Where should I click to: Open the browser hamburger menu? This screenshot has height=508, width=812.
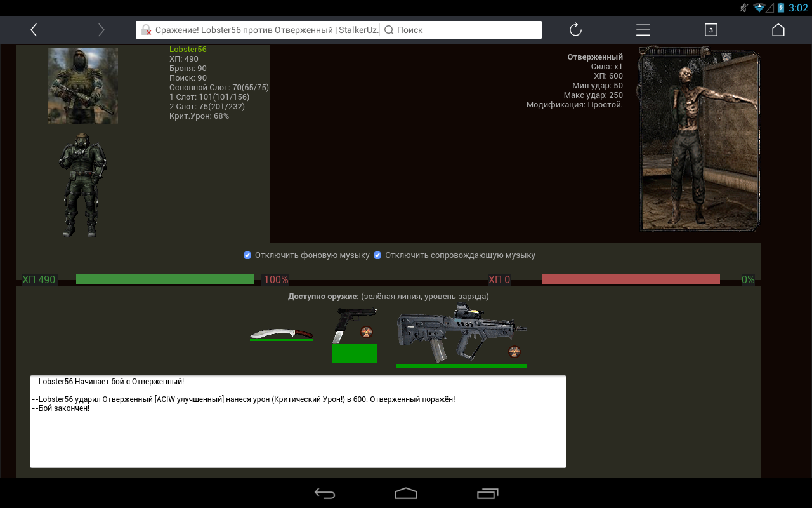pos(643,30)
